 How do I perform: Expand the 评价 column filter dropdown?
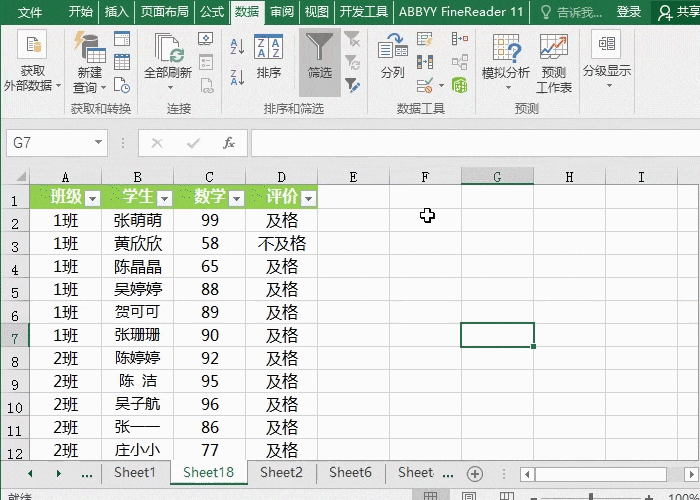click(x=308, y=198)
